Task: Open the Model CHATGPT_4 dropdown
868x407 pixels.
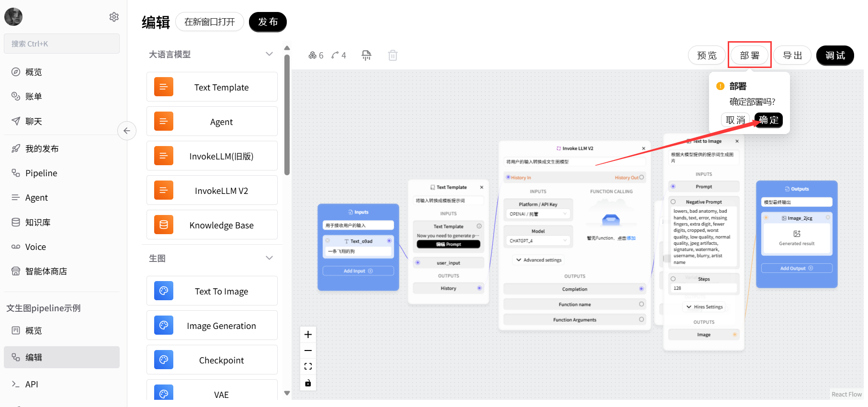Action: coord(538,241)
